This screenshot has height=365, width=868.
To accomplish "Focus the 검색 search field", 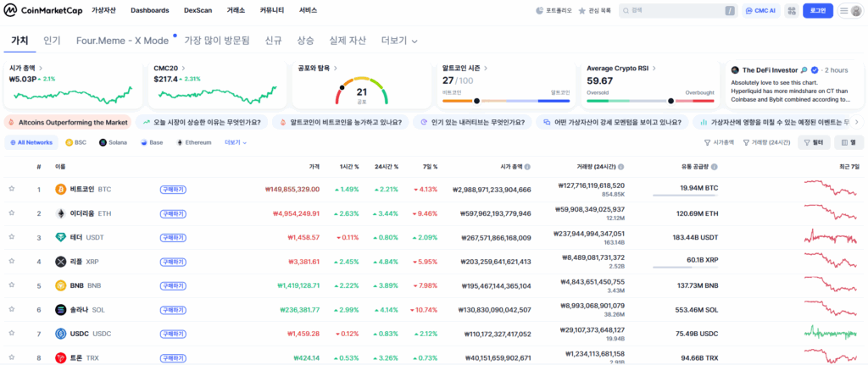I will click(678, 10).
